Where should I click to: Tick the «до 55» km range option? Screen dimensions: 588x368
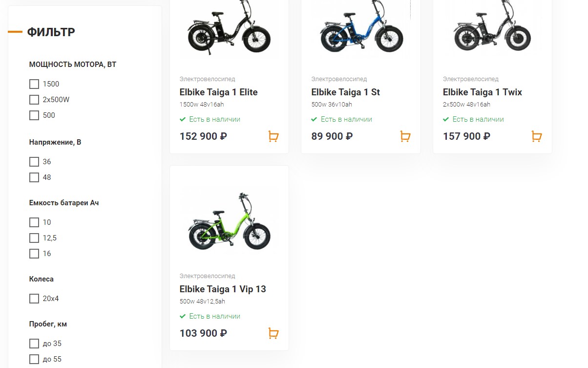click(34, 359)
